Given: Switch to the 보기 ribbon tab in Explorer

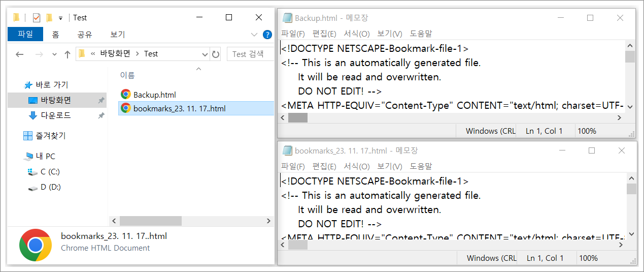Looking at the screenshot, I should (118, 35).
